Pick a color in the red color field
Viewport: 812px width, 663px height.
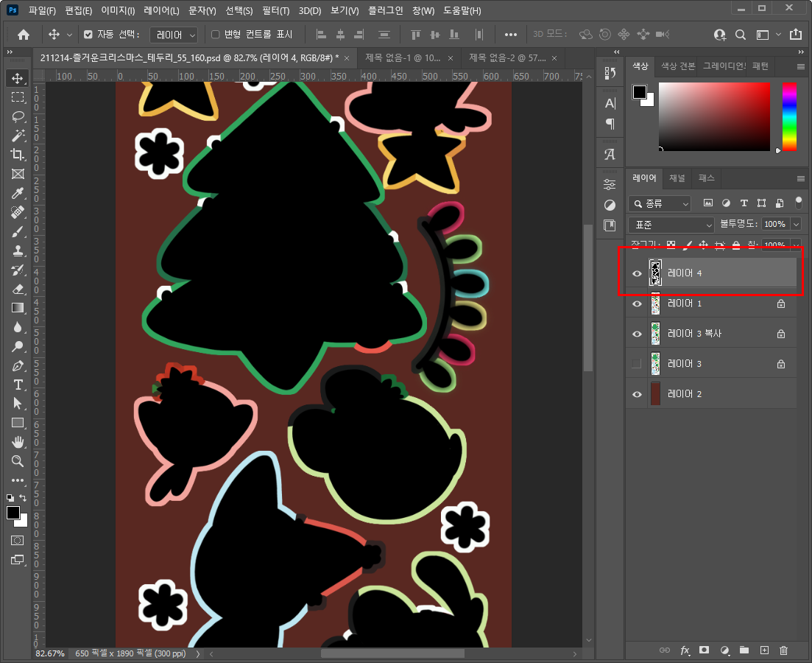click(x=714, y=116)
